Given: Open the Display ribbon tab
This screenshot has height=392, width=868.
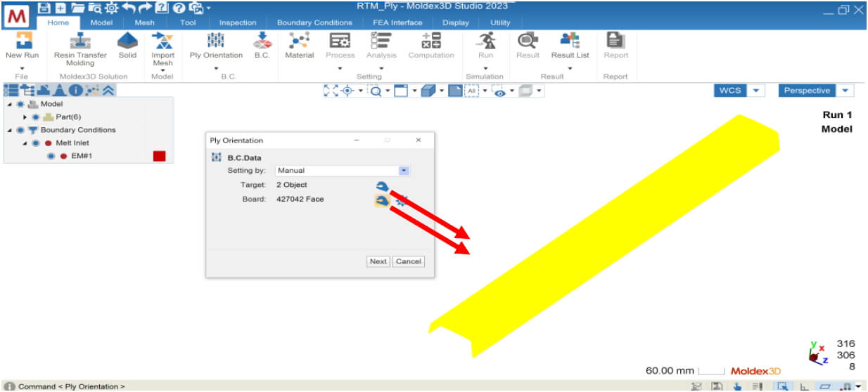Looking at the screenshot, I should click(455, 22).
